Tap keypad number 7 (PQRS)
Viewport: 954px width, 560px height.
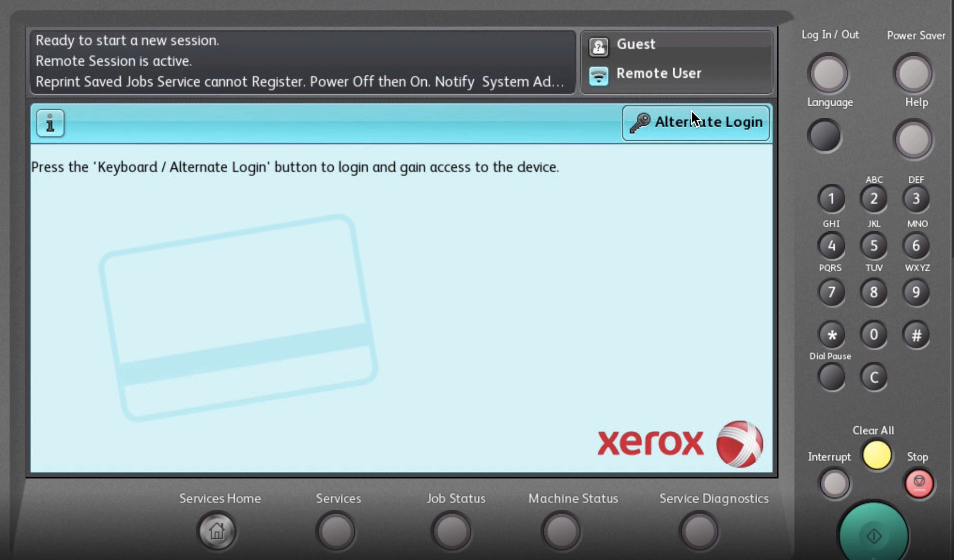point(831,292)
